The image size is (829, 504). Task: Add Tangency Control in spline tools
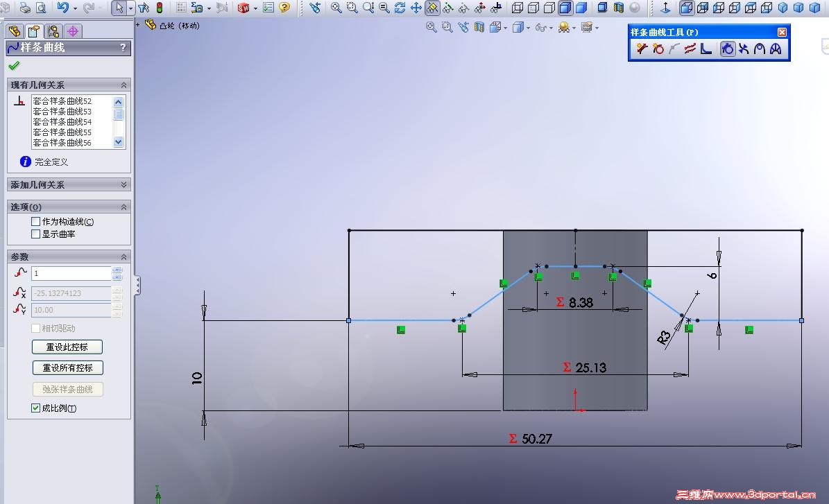point(642,49)
